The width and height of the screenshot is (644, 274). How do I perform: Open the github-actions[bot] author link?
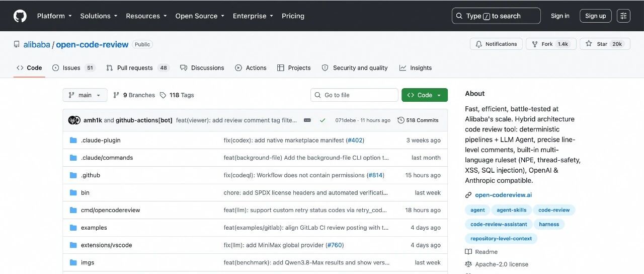click(x=144, y=120)
